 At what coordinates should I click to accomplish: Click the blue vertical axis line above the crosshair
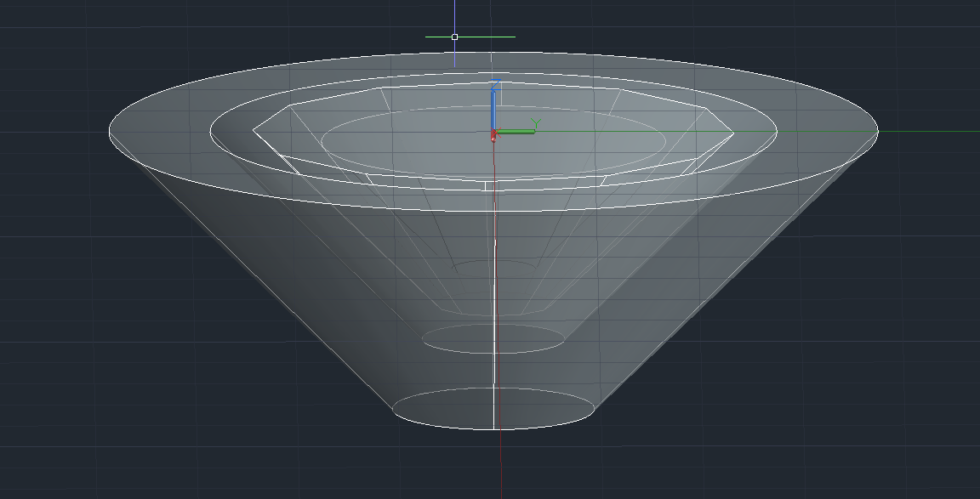[x=454, y=15]
